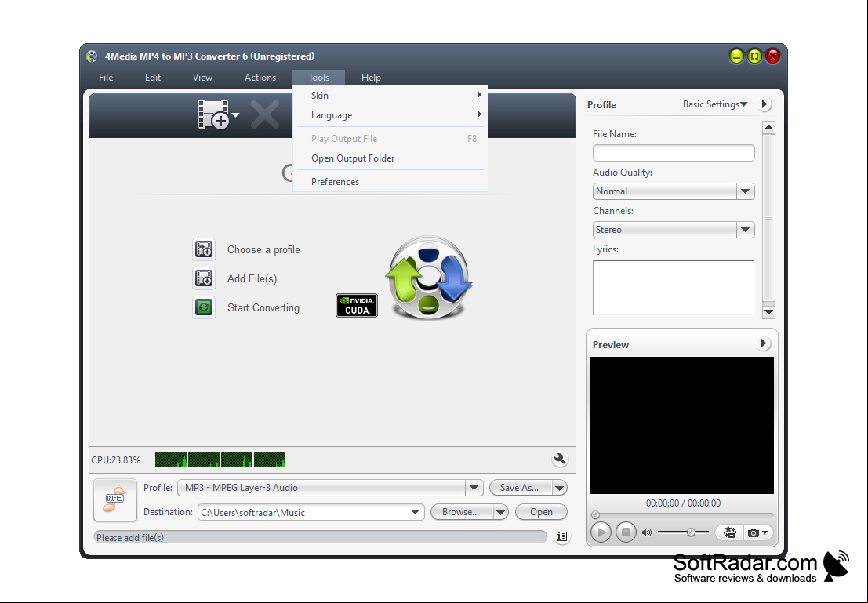Click the Add File(s) text link
The width and height of the screenshot is (868, 603).
click(x=252, y=278)
